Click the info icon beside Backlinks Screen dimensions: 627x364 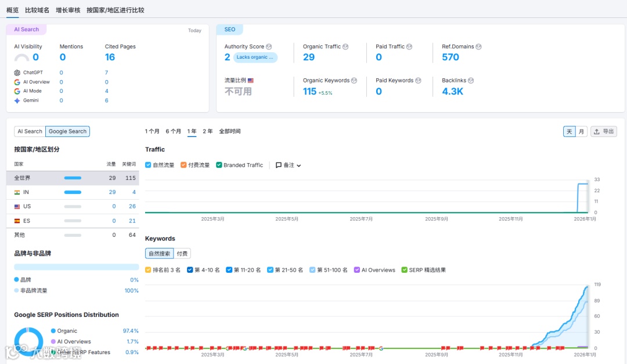click(x=471, y=80)
